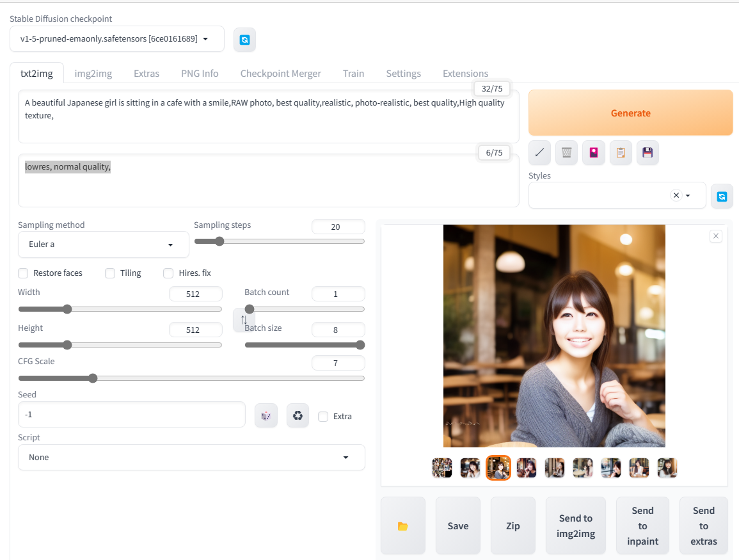The height and width of the screenshot is (560, 739).
Task: Open the Checkpoint Merger tab
Action: 280,74
